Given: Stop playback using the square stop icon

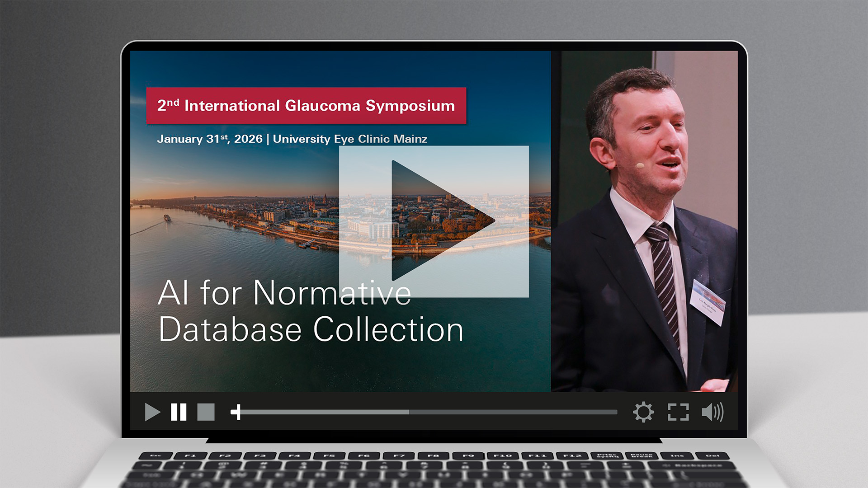Looking at the screenshot, I should (206, 412).
